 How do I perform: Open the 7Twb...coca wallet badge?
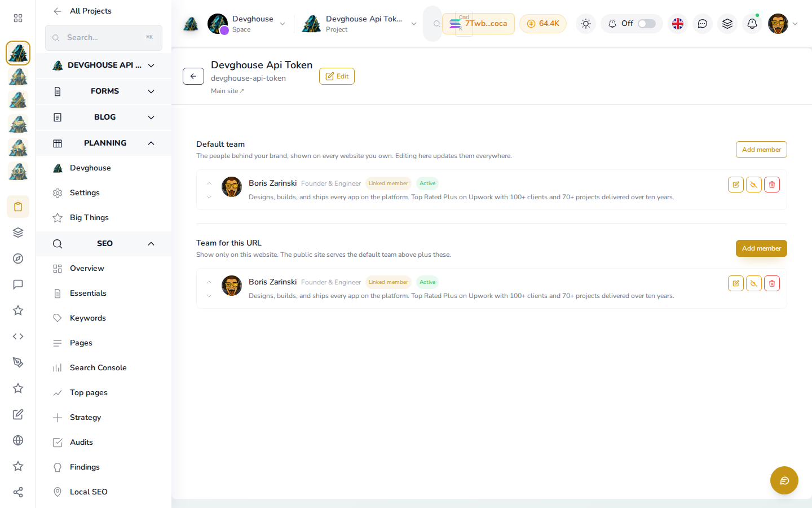point(479,24)
